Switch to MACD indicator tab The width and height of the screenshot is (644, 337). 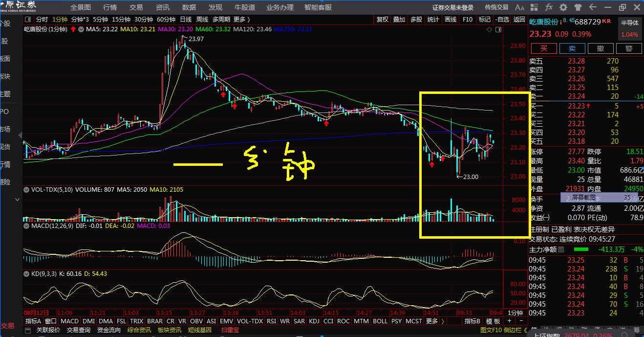[x=70, y=321]
